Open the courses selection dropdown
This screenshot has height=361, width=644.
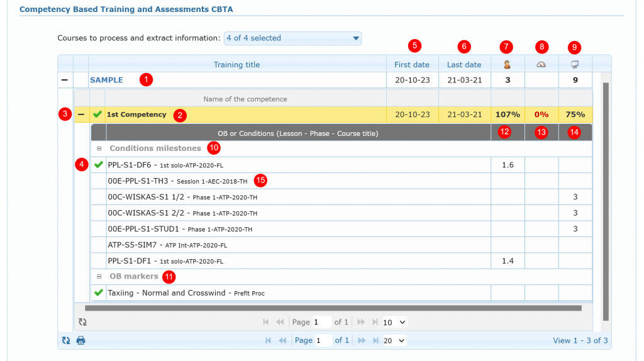pyautogui.click(x=292, y=38)
